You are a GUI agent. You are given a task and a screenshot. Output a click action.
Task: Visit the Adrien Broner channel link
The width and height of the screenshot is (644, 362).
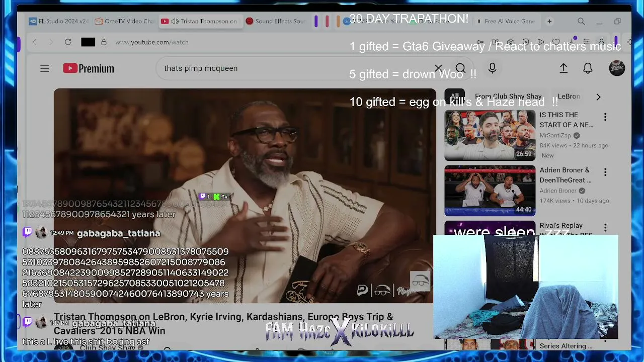[558, 191]
